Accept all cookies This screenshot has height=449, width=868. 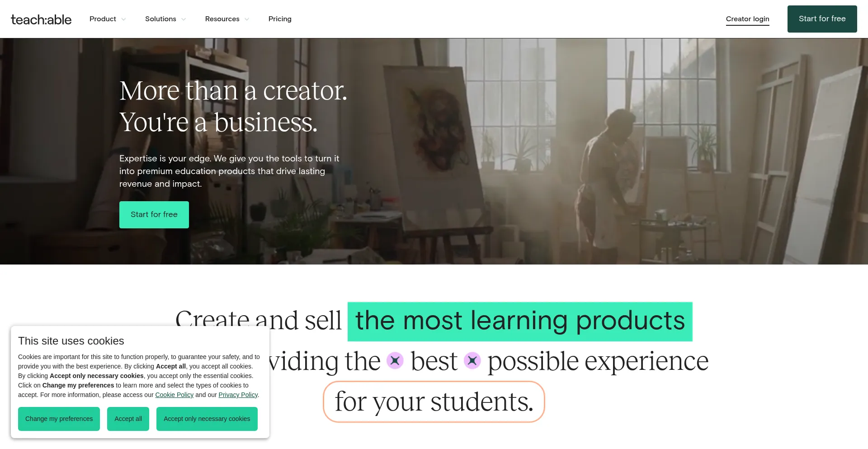(128, 419)
